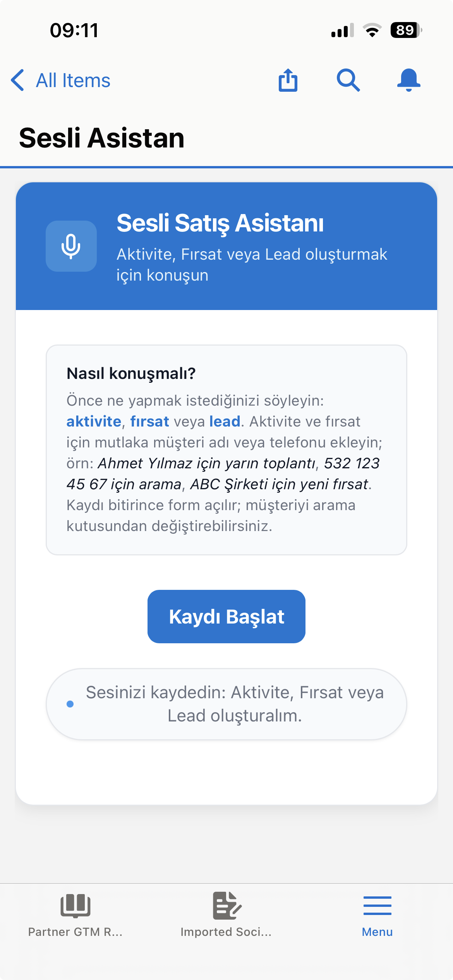Viewport: 453px width, 980px height.
Task: Open the aktivite link in the instructions
Action: pos(93,421)
